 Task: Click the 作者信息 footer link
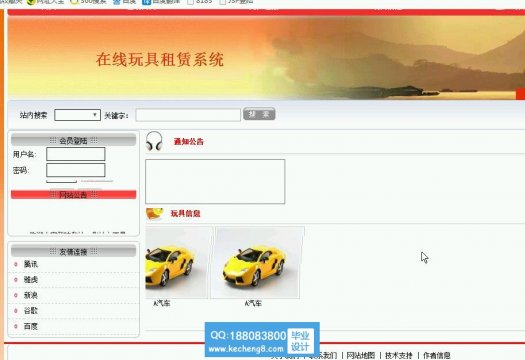[x=437, y=355]
